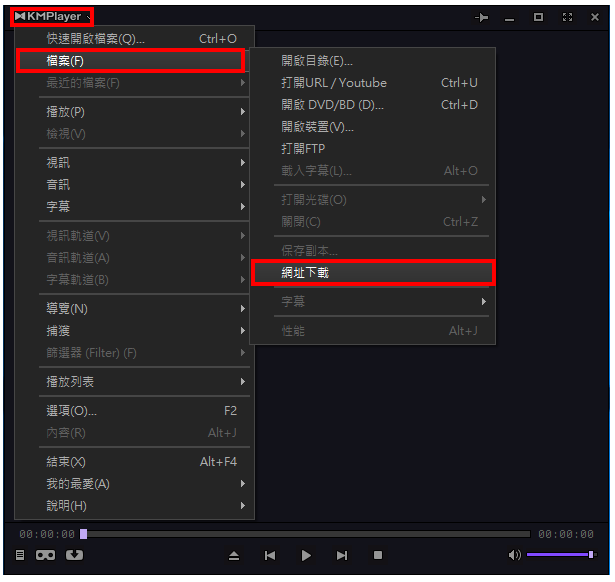Minimize the KMPlayer window

(509, 18)
